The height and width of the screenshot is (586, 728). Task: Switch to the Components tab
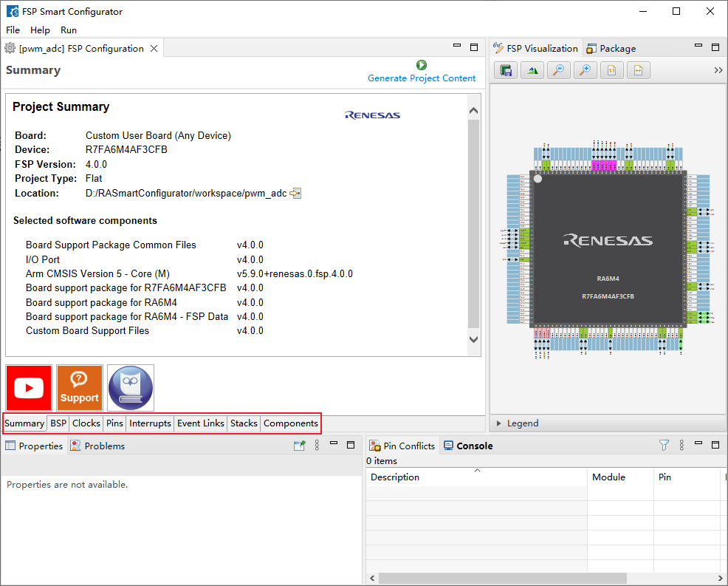[291, 423]
